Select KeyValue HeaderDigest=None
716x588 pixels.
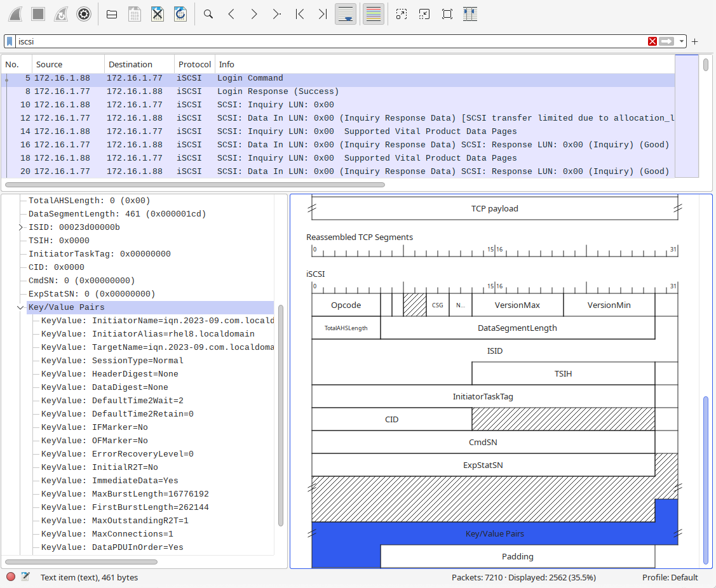109,374
